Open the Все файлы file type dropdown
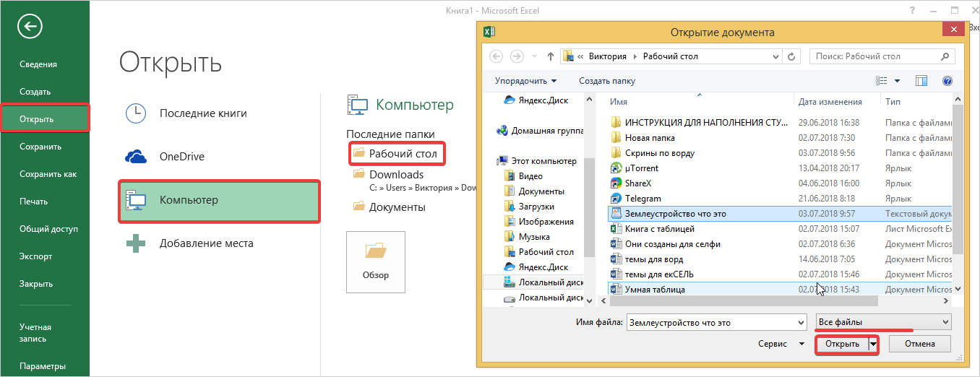This screenshot has height=377, width=980. click(883, 322)
